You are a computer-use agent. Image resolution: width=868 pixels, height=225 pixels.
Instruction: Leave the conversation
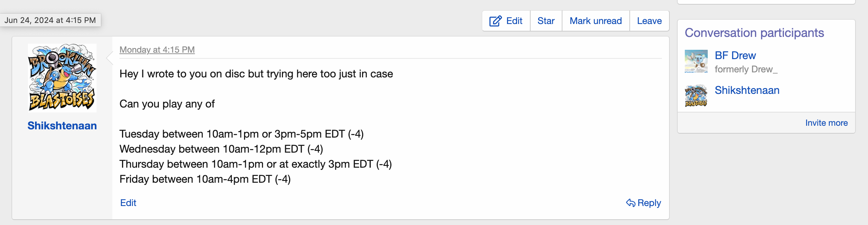(649, 21)
